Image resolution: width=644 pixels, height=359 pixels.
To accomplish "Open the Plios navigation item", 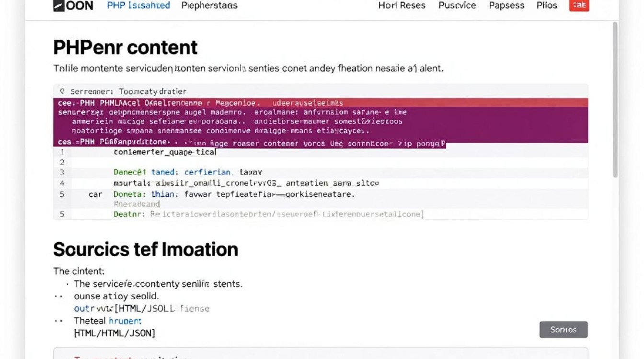I will point(547,6).
